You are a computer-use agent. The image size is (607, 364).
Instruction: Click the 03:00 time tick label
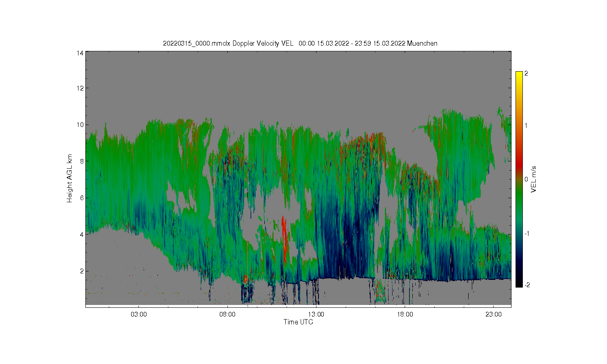[x=139, y=314]
